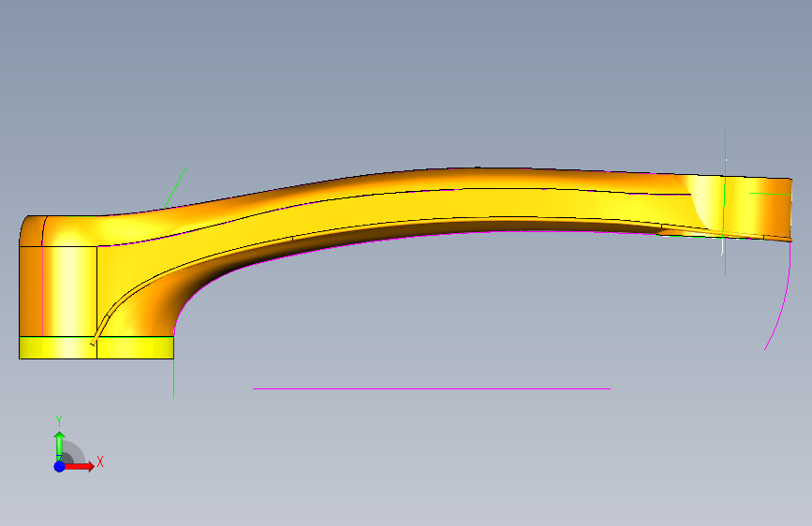Select the magenta horizontal sketch line below the handle
812x526 pixels.
(x=432, y=388)
